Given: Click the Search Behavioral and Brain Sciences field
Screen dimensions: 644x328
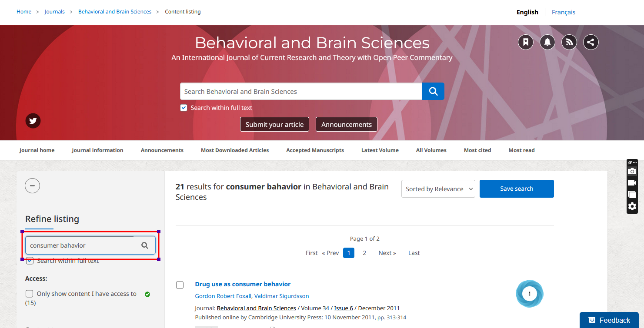Looking at the screenshot, I should (301, 91).
